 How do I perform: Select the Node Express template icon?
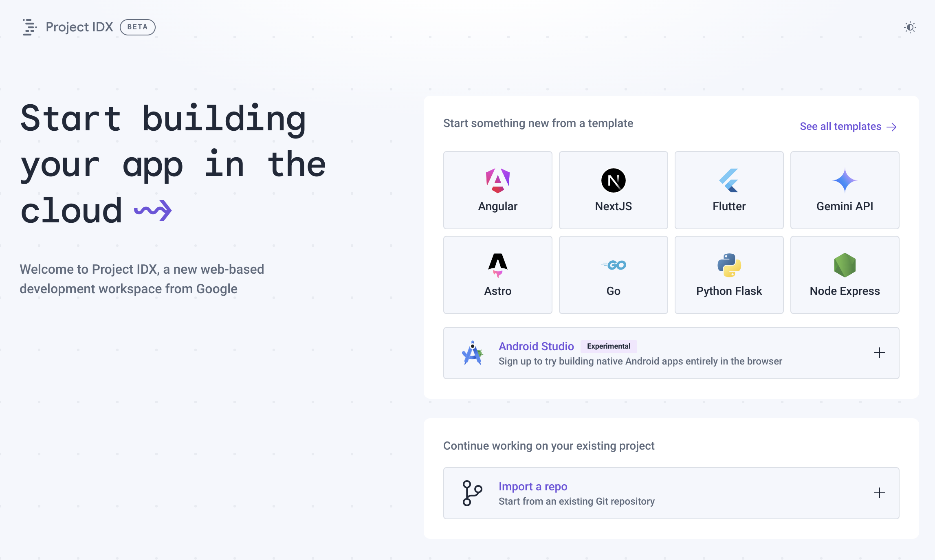(x=844, y=265)
